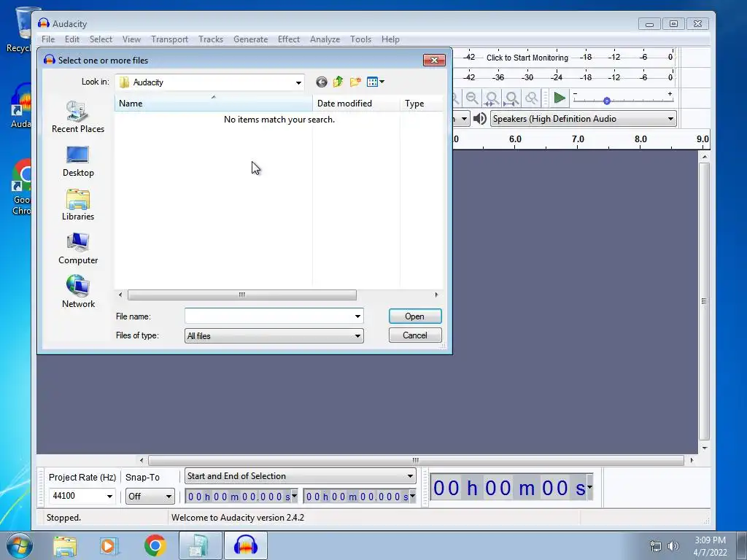Click Audacity desktop shortcut icon
747x560 pixels.
pyautogui.click(x=21, y=106)
